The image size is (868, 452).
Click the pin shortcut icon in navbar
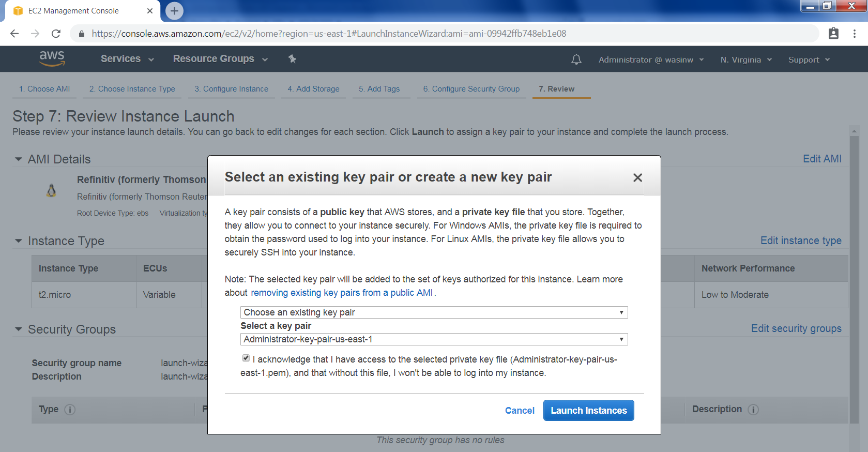click(292, 59)
